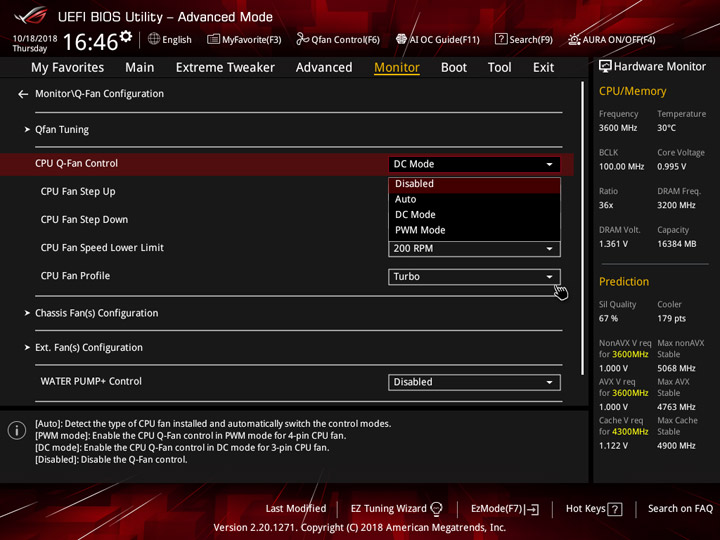This screenshot has width=720, height=540.
Task: Open Qfan Control(F6) via its fan icon
Action: pyautogui.click(x=302, y=39)
